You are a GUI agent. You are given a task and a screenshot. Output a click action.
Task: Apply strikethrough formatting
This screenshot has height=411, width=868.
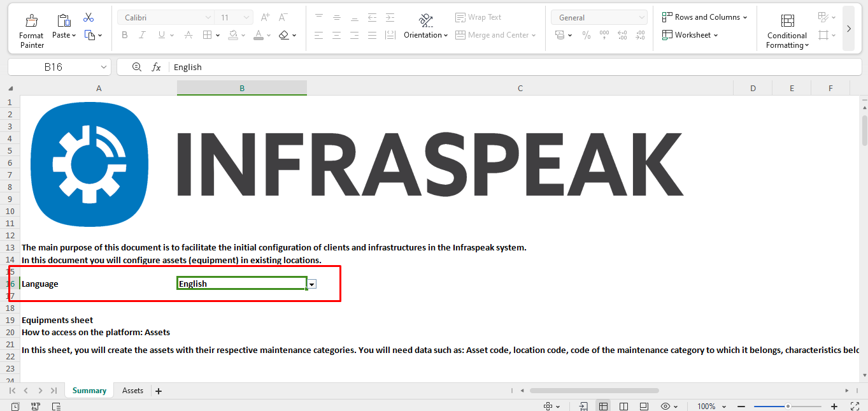click(x=189, y=35)
